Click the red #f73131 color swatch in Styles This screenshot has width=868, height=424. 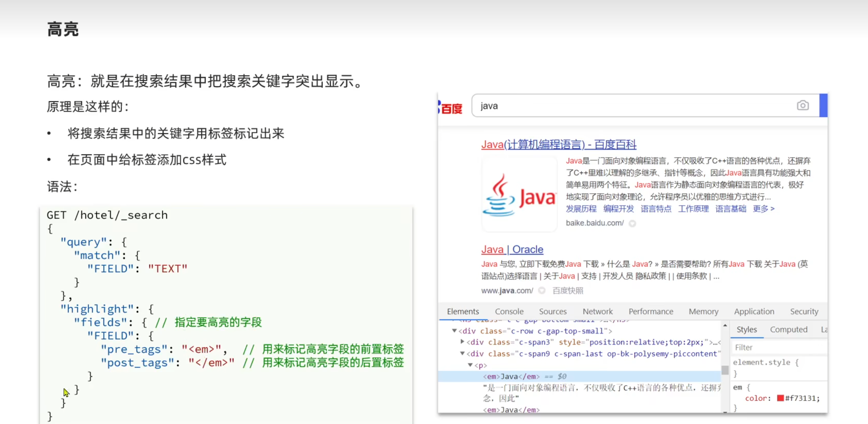[780, 398]
